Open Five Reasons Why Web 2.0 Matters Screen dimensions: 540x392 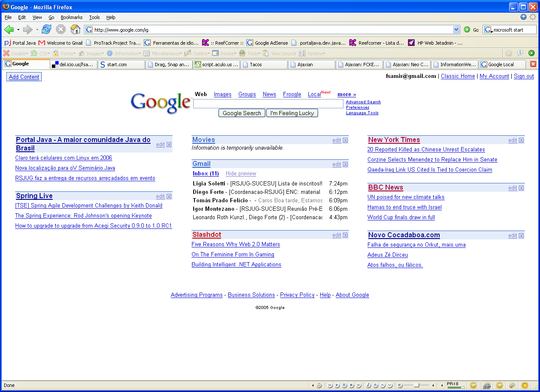pos(236,244)
